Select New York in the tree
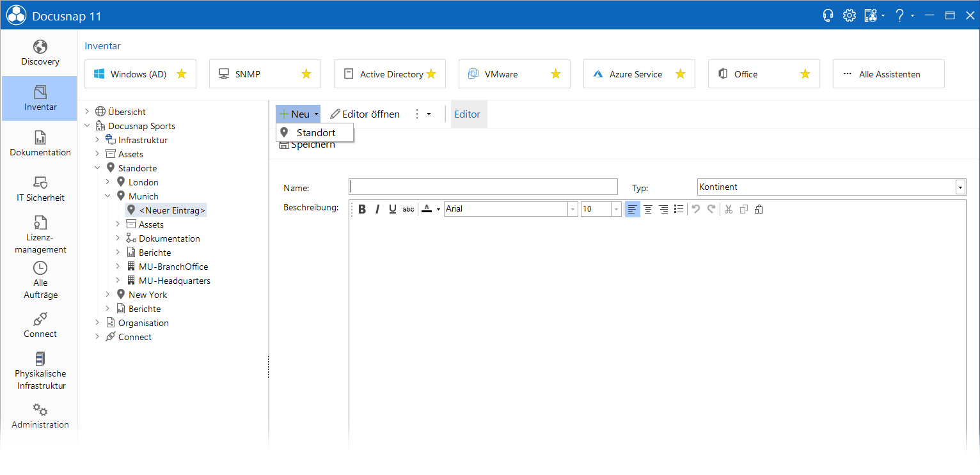Viewport: 980px width, 475px height. pyautogui.click(x=148, y=295)
